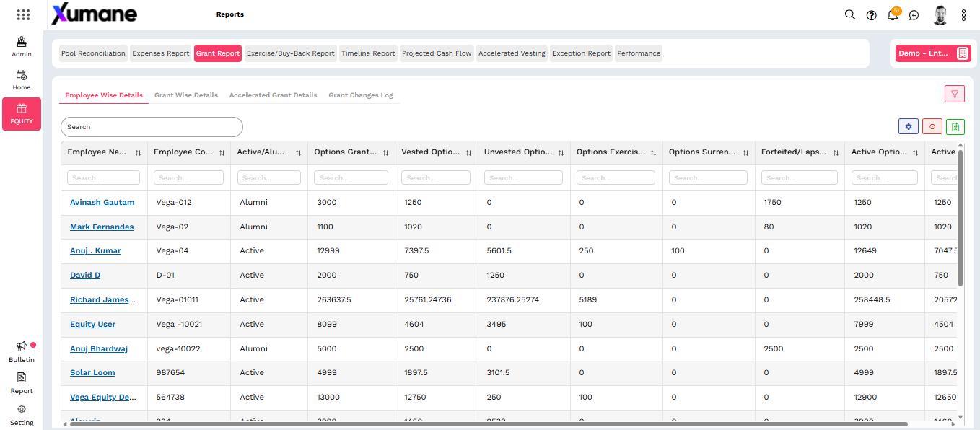Open the Pool Reconciliation report tab
980x430 pixels.
pos(93,53)
